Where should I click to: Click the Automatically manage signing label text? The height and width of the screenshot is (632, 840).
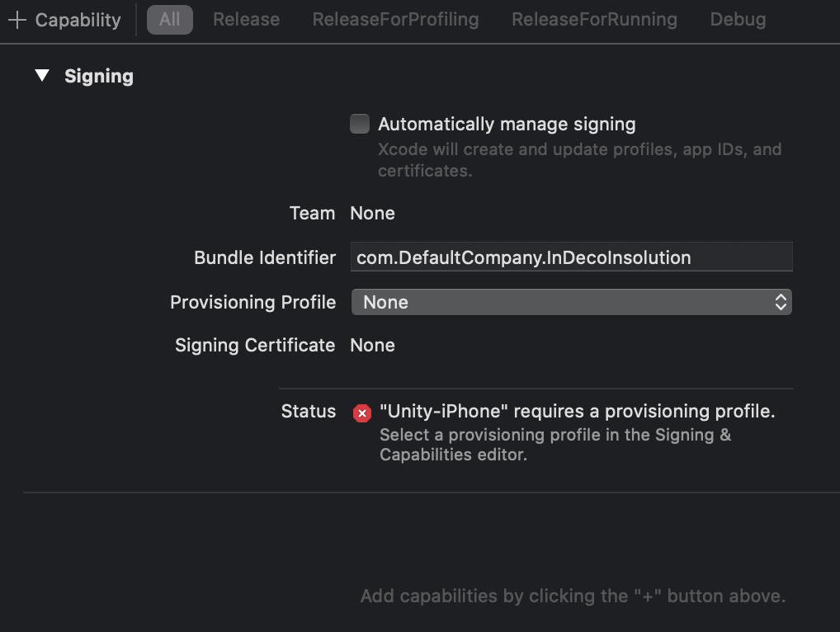[x=507, y=125]
